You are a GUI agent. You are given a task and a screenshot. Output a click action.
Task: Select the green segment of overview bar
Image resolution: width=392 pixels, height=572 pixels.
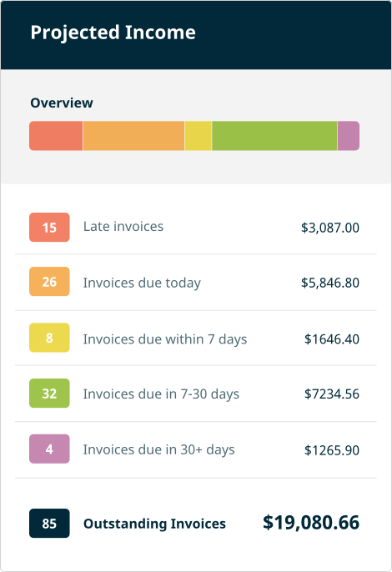tap(274, 136)
